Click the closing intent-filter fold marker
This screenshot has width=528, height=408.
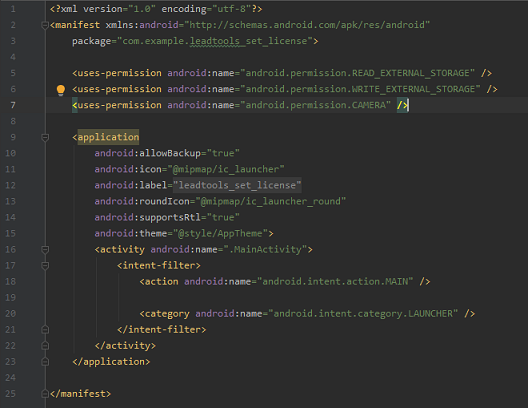(45, 330)
